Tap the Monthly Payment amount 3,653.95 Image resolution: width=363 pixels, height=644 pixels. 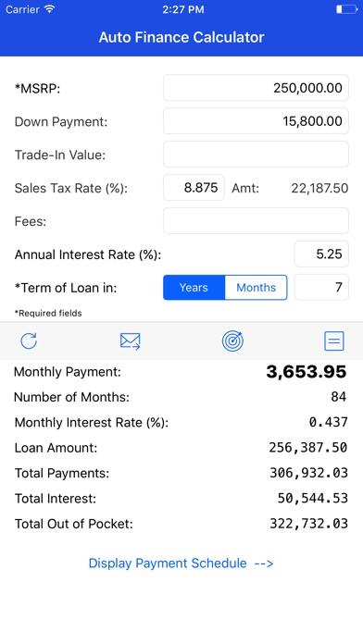tap(307, 372)
